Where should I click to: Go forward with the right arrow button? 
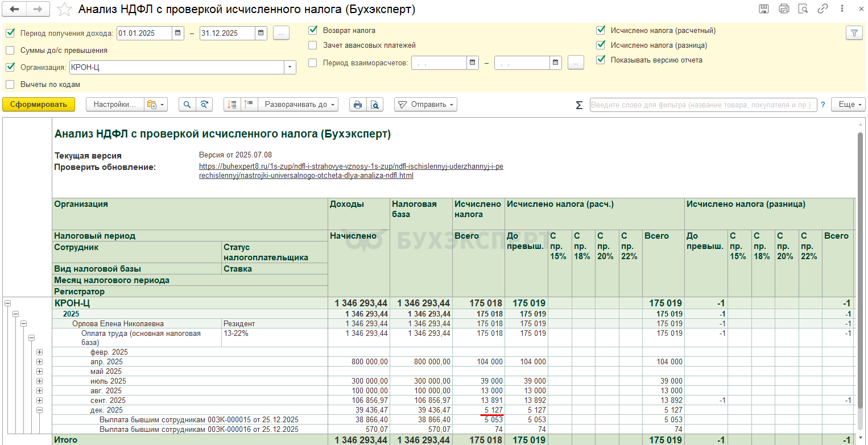pos(38,9)
